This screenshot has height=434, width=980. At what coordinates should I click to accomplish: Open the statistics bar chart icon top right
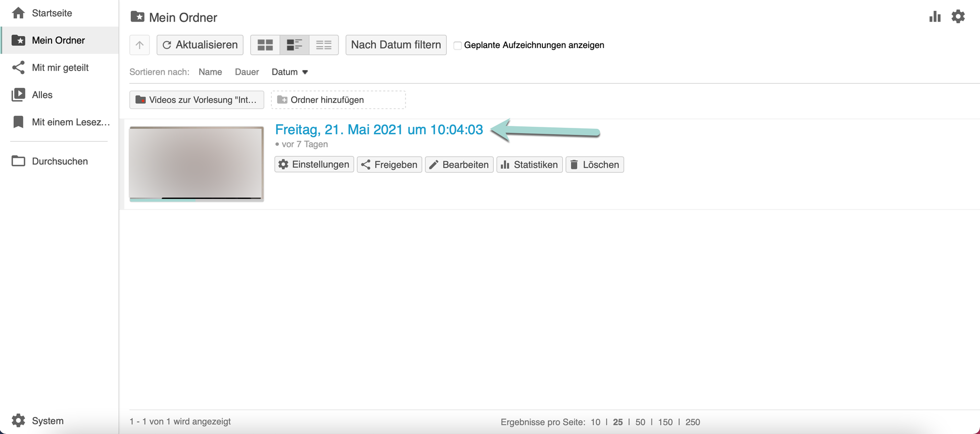point(935,17)
